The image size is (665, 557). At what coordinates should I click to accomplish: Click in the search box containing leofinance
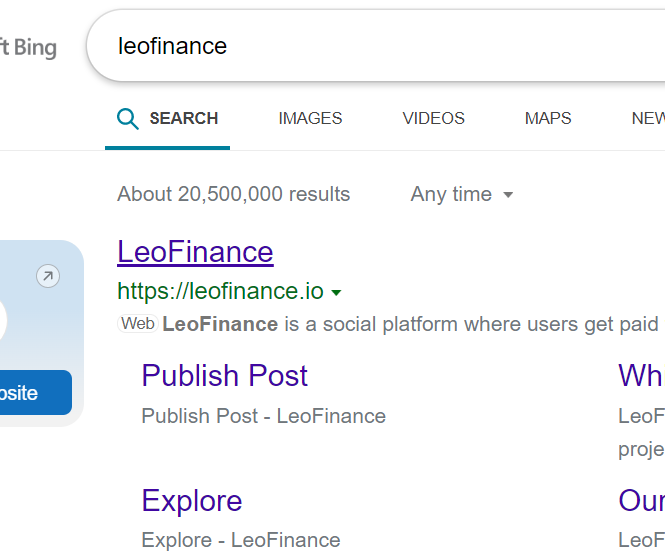[375, 46]
